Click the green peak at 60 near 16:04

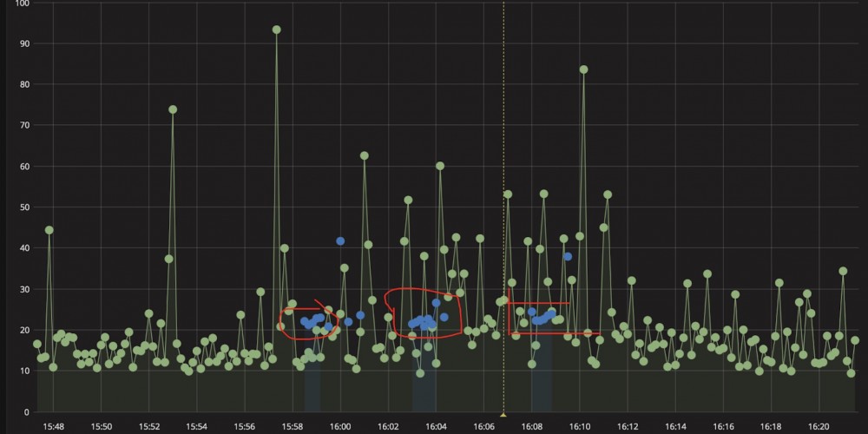(440, 166)
